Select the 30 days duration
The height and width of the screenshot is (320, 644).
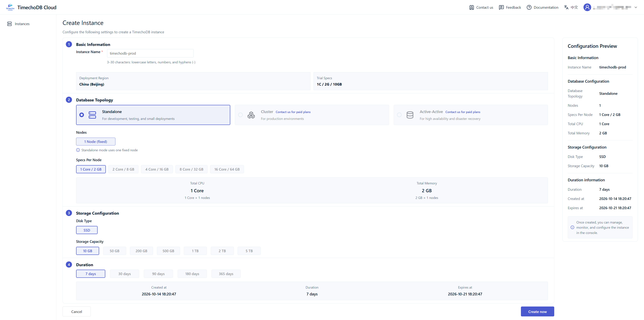[124, 274]
